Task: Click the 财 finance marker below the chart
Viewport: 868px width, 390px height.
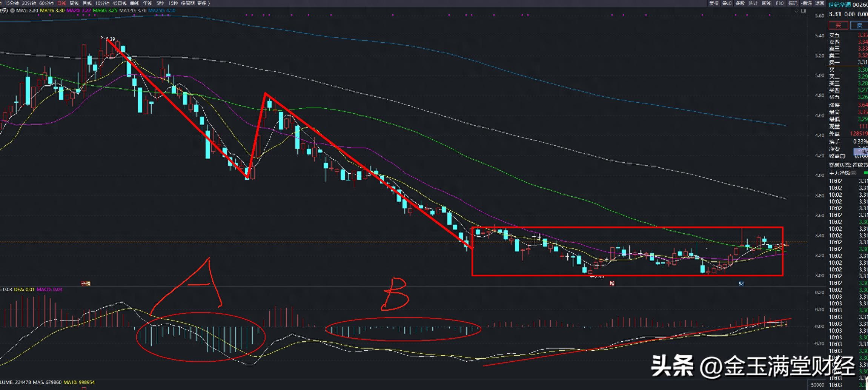Action: (x=741, y=283)
